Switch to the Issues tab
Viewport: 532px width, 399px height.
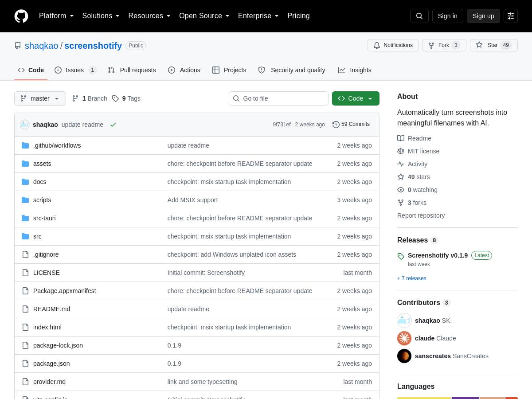click(x=75, y=70)
